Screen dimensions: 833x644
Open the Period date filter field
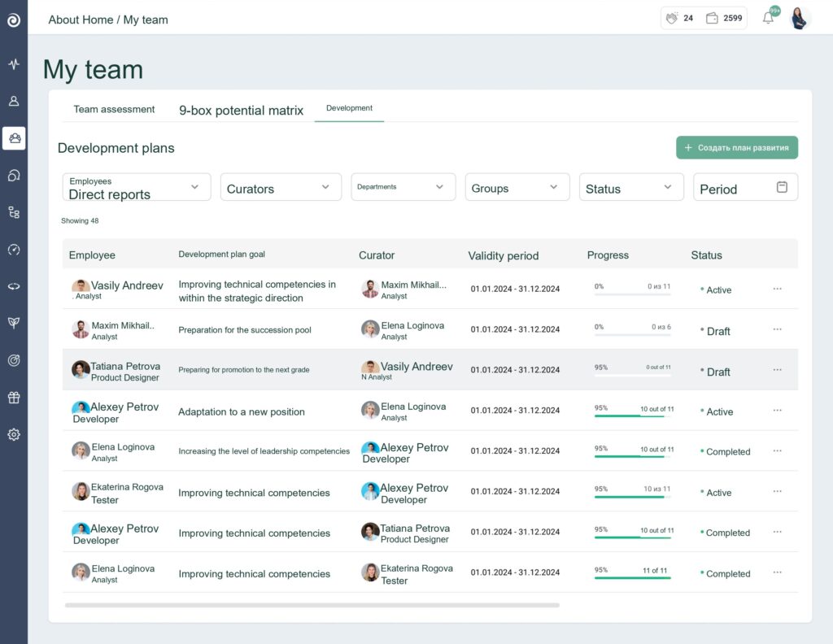pos(745,187)
